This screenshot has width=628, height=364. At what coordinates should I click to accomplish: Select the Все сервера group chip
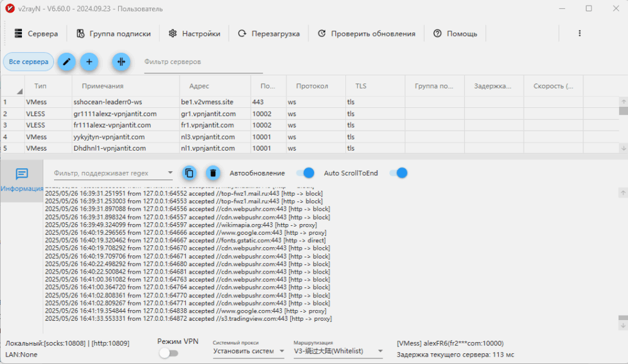[29, 62]
